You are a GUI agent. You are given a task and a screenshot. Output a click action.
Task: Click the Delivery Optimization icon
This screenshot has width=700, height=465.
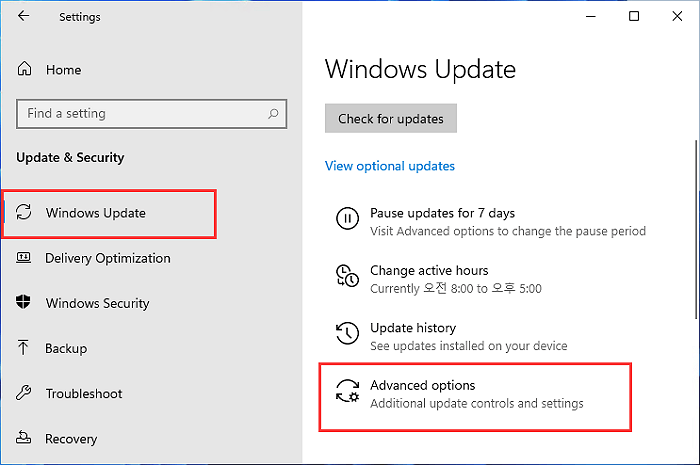[x=24, y=258]
